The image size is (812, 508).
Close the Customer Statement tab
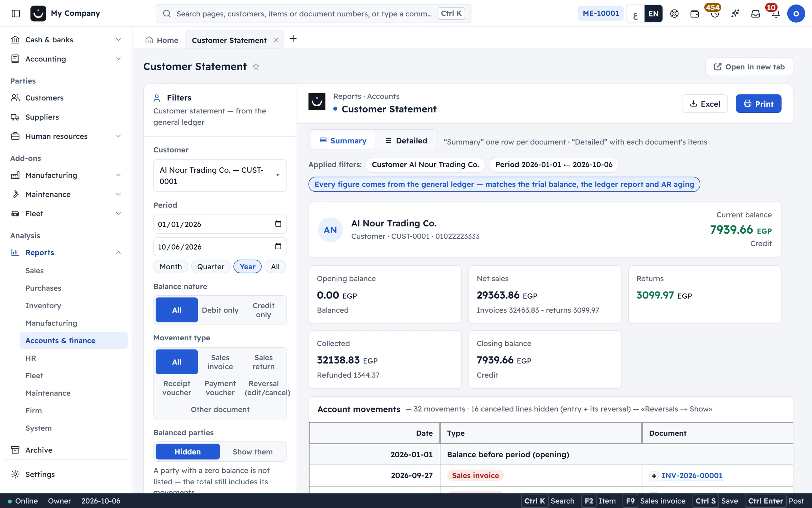[276, 40]
